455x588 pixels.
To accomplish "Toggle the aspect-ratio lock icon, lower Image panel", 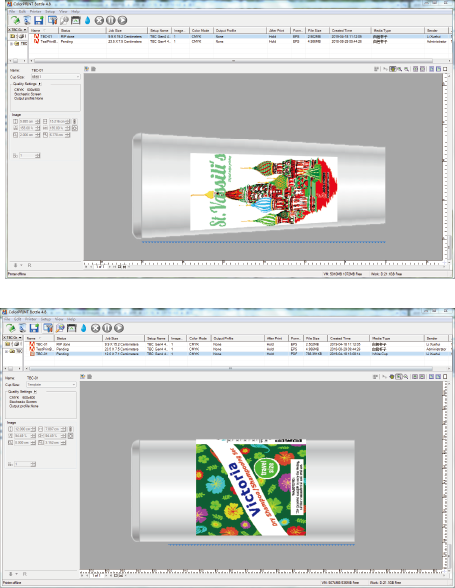I will (x=71, y=429).
